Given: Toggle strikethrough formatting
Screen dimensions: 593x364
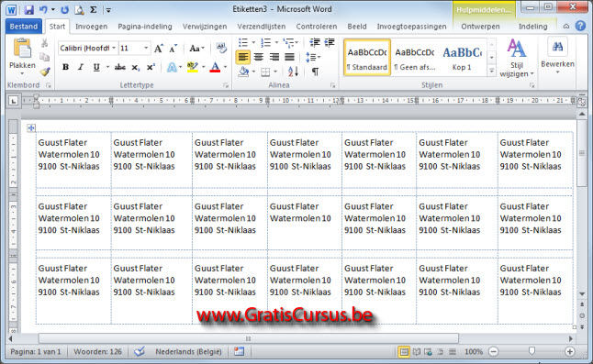Looking at the screenshot, I should point(120,67).
